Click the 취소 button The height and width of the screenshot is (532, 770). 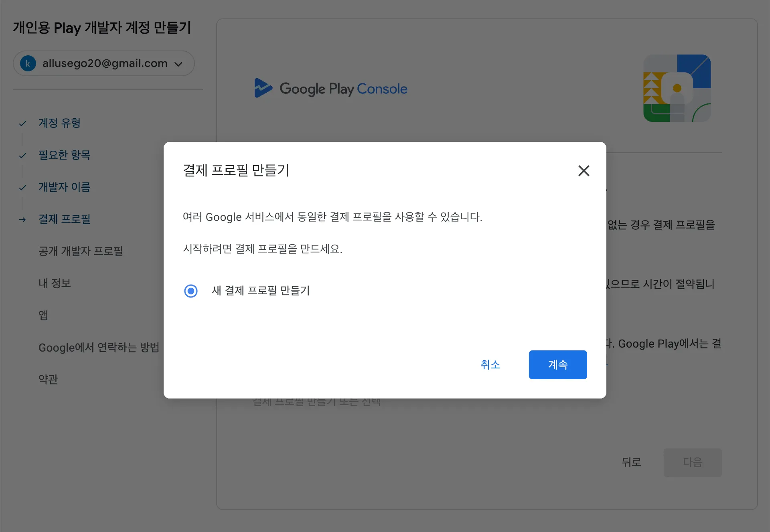coord(490,365)
